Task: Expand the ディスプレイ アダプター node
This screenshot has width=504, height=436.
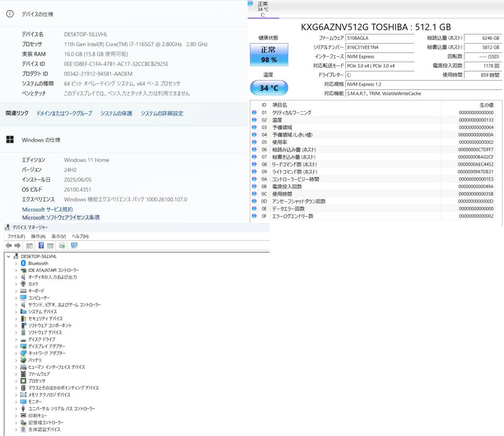Action: pyautogui.click(x=16, y=347)
